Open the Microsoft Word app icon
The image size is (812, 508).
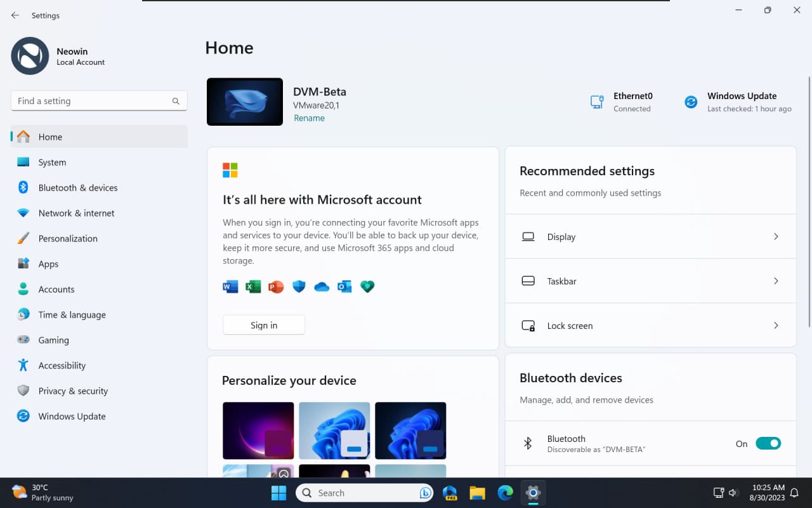tap(230, 286)
